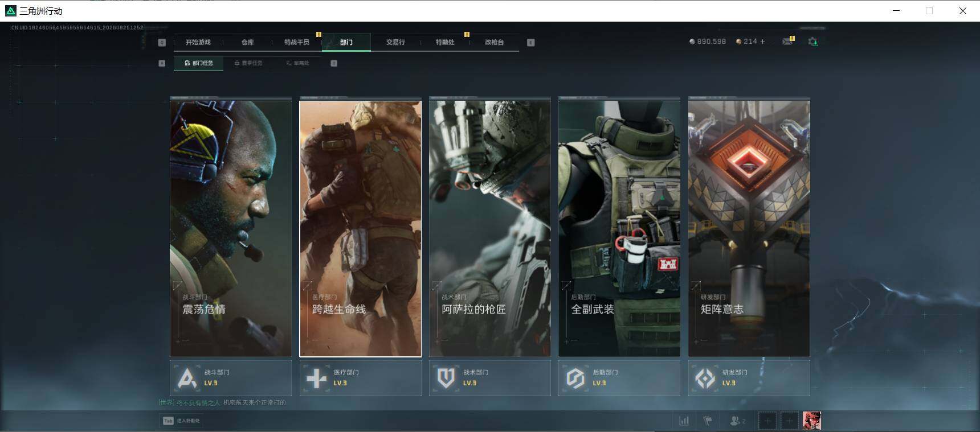Screen dimensions: 980x432
Task: Click the key hint left of 部门任务
Action: pyautogui.click(x=162, y=63)
